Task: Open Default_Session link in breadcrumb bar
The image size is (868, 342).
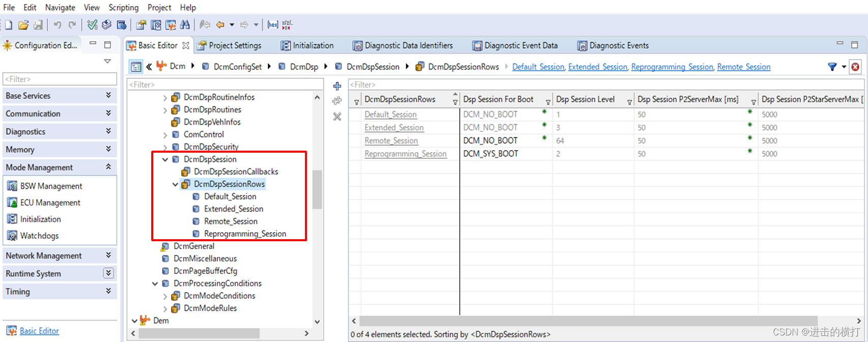Action: [538, 67]
